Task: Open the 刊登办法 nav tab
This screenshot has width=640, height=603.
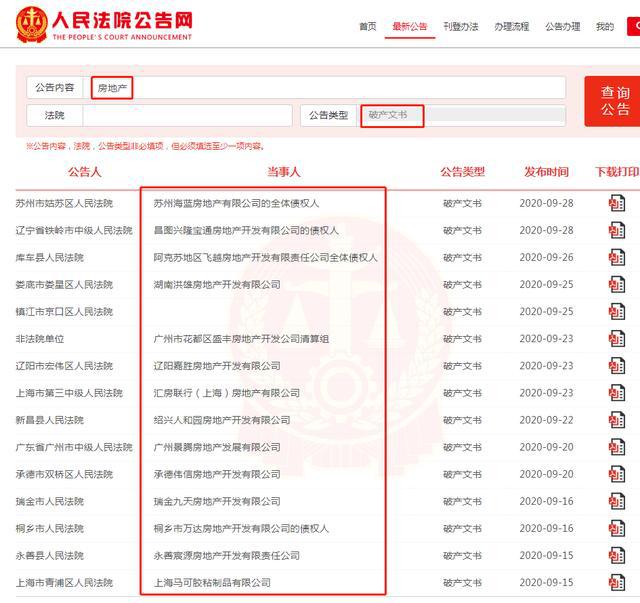Action: pyautogui.click(x=461, y=27)
